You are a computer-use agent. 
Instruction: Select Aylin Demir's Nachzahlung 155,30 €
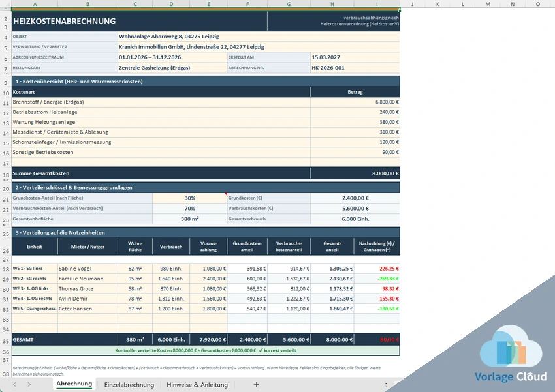point(377,299)
